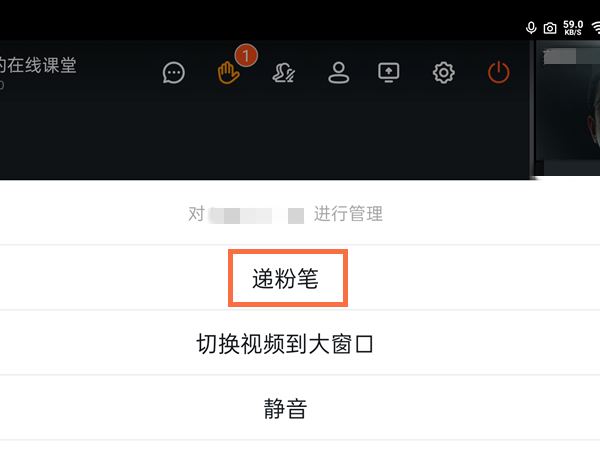600x450 pixels.
Task: Tap the Wi-Fi signal status icon
Action: point(596,28)
